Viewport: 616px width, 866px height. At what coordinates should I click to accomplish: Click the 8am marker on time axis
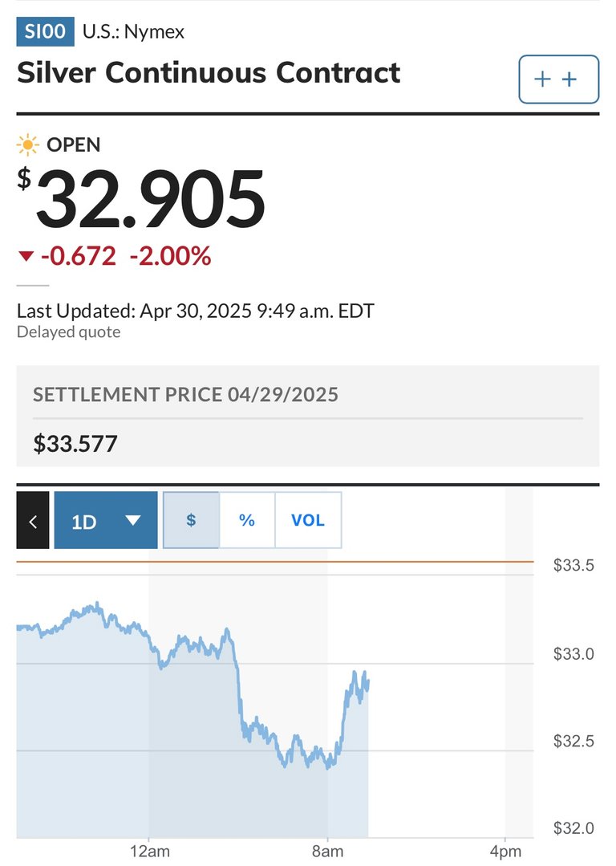click(327, 852)
